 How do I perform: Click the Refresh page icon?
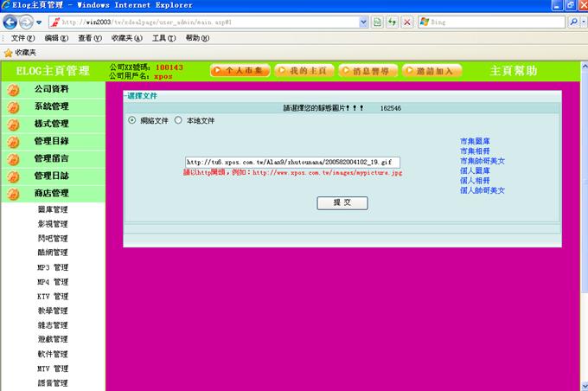(x=392, y=21)
